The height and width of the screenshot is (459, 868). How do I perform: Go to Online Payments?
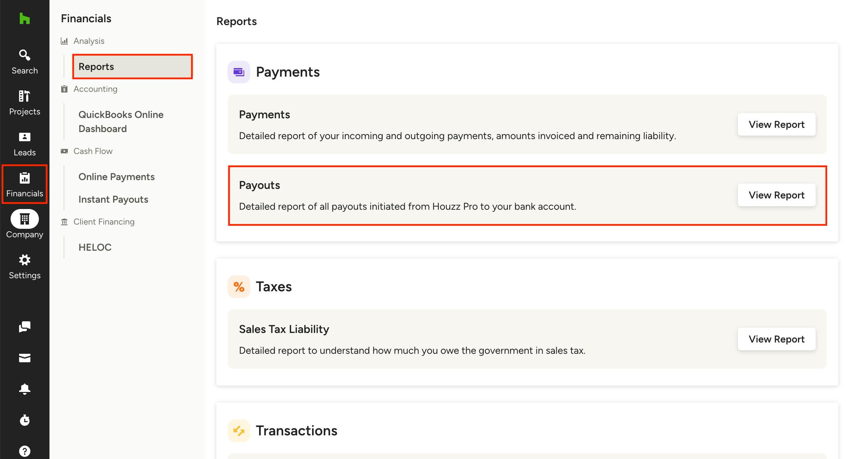click(x=117, y=177)
